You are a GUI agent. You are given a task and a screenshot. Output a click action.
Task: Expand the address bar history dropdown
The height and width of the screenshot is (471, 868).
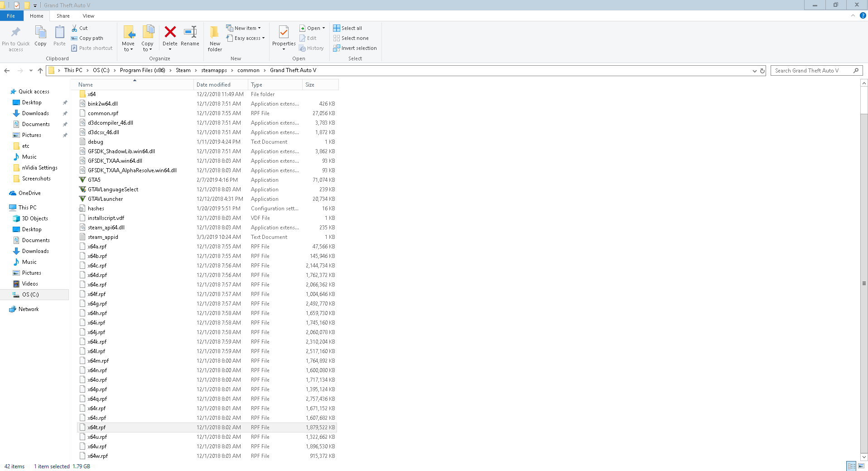point(755,71)
